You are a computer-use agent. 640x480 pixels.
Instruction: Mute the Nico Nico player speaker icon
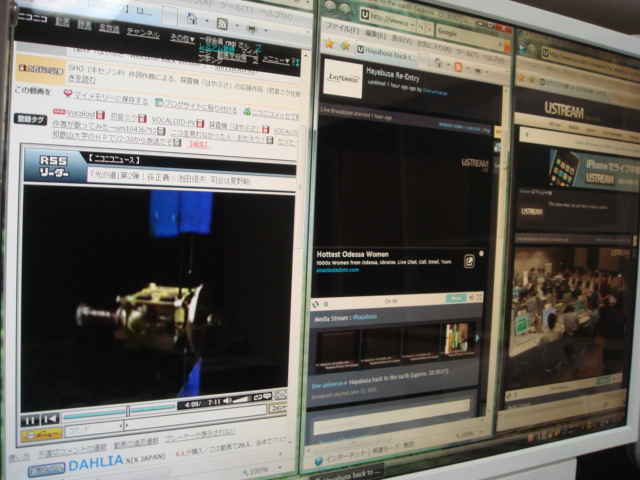[227, 400]
